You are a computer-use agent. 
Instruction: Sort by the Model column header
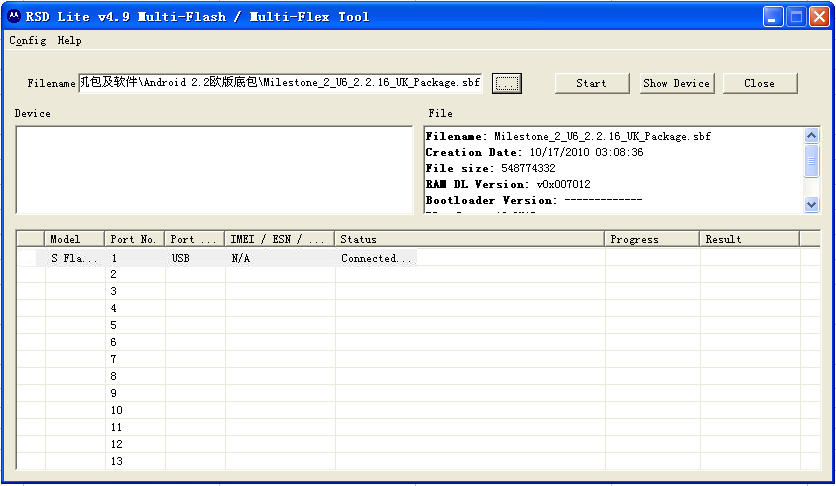(x=75, y=239)
